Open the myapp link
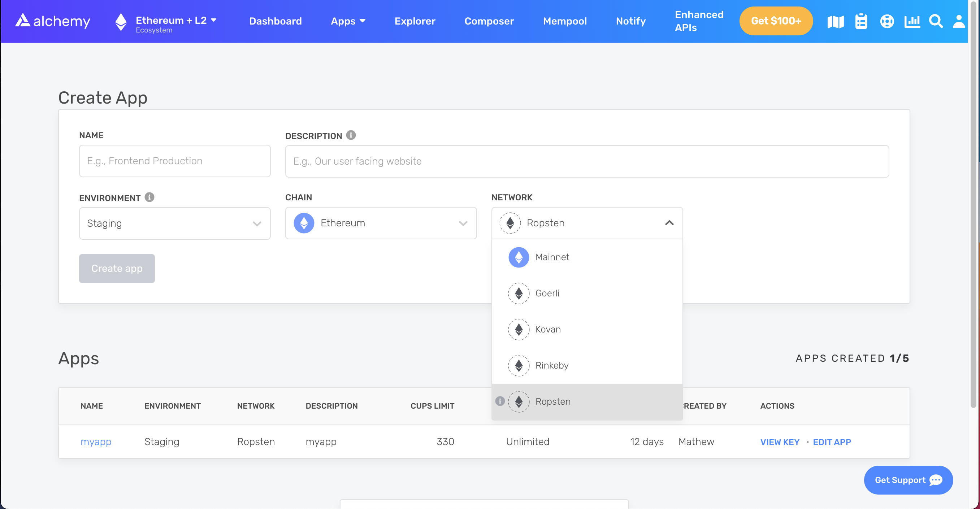This screenshot has height=509, width=980. 96,441
